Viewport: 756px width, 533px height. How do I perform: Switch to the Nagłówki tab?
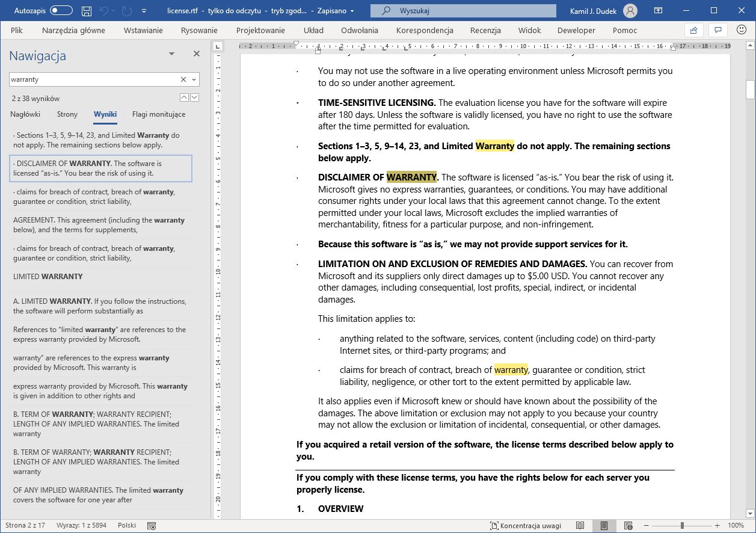coord(26,114)
